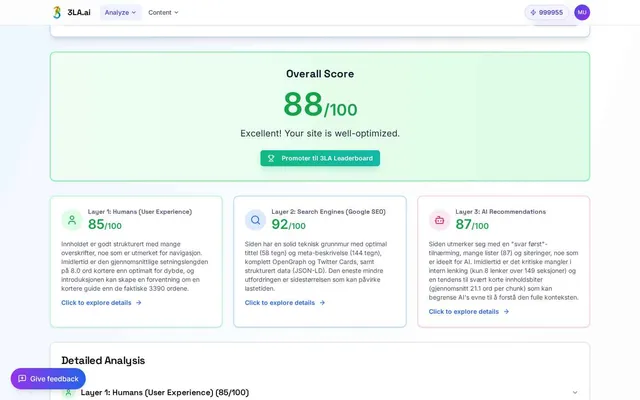Click the Layer 2 score 92/100
The height and width of the screenshot is (400, 640).
(289, 224)
